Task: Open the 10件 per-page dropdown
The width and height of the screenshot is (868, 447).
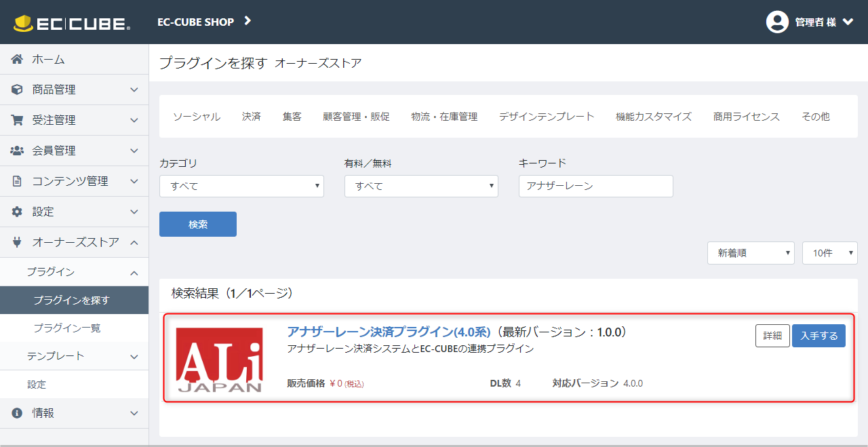Action: pos(830,253)
